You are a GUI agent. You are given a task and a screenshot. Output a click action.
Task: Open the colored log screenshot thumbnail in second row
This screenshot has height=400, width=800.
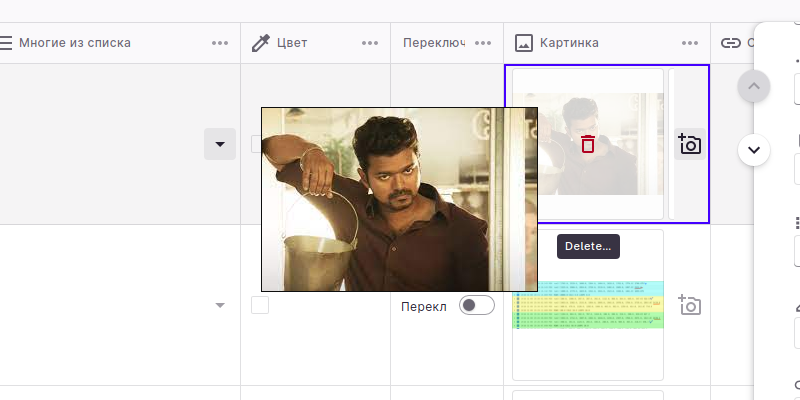click(x=588, y=305)
